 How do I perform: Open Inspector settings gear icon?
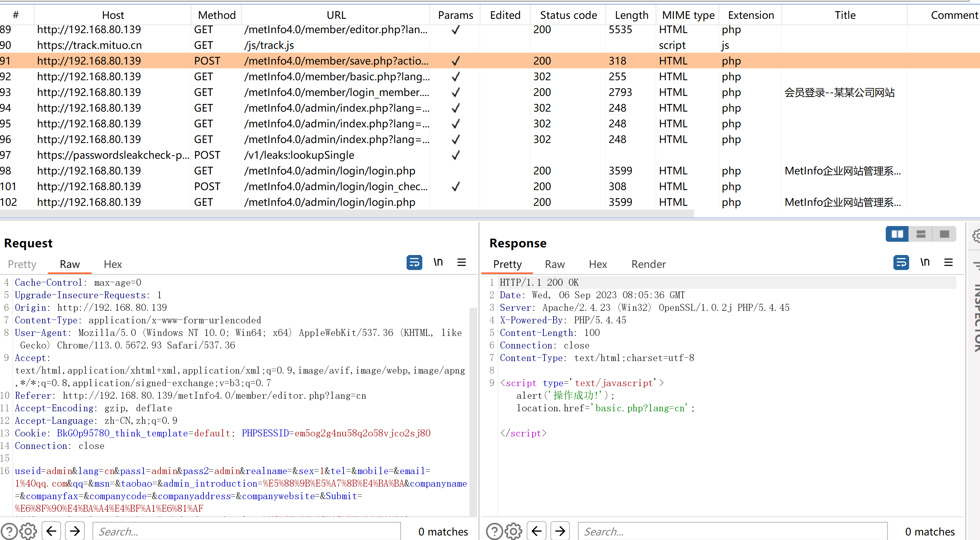[976, 236]
